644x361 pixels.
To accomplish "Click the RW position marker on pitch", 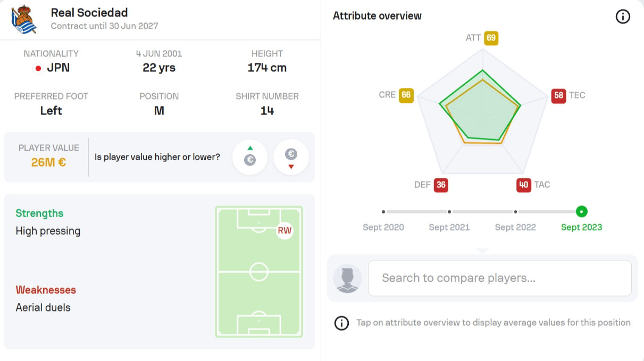I will coord(285,231).
